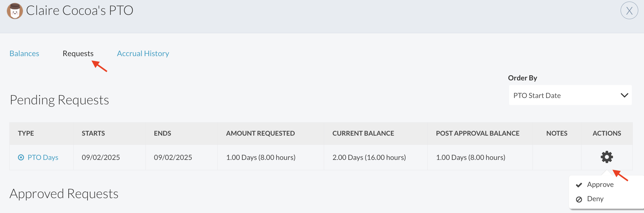Screen dimensions: 644x213
Task: Choose Deny from the actions menu
Action: [x=595, y=199]
